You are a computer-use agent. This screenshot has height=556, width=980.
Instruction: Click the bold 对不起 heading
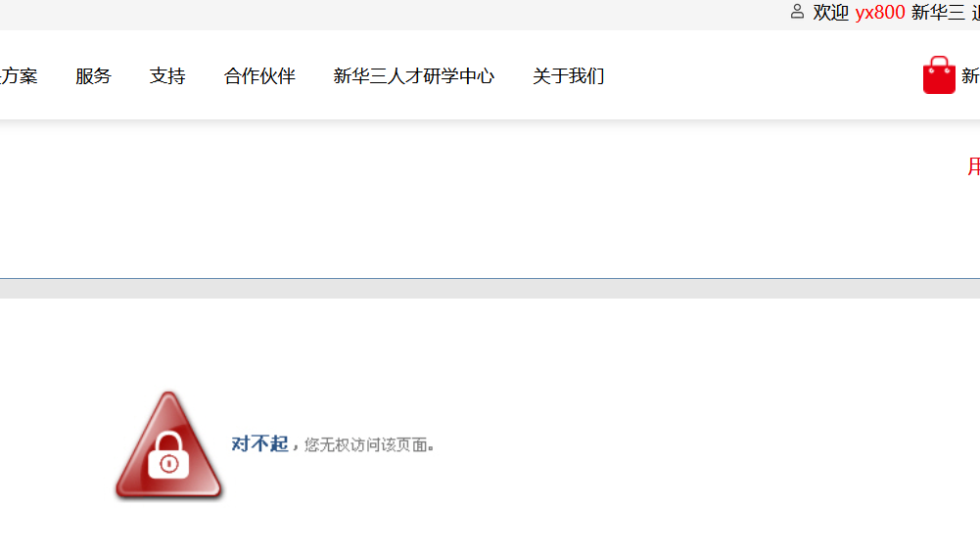point(259,444)
